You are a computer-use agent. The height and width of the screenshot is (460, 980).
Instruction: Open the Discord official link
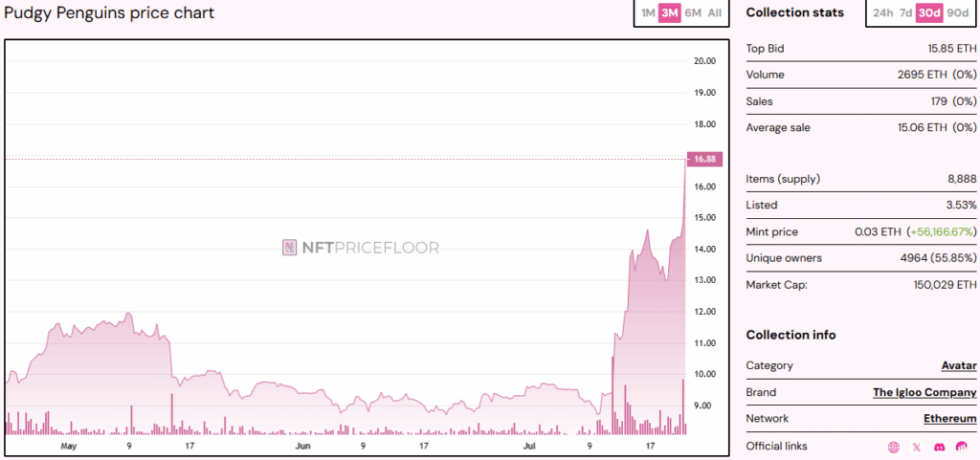(x=940, y=447)
